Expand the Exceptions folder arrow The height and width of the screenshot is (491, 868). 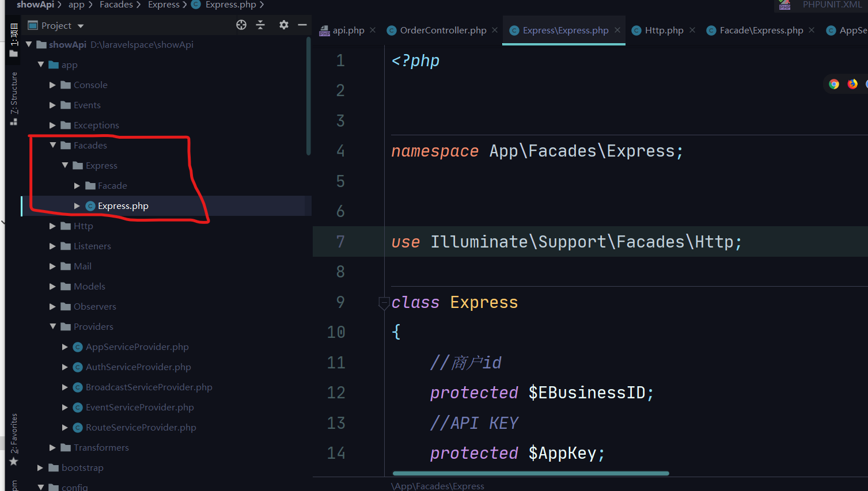pyautogui.click(x=53, y=125)
